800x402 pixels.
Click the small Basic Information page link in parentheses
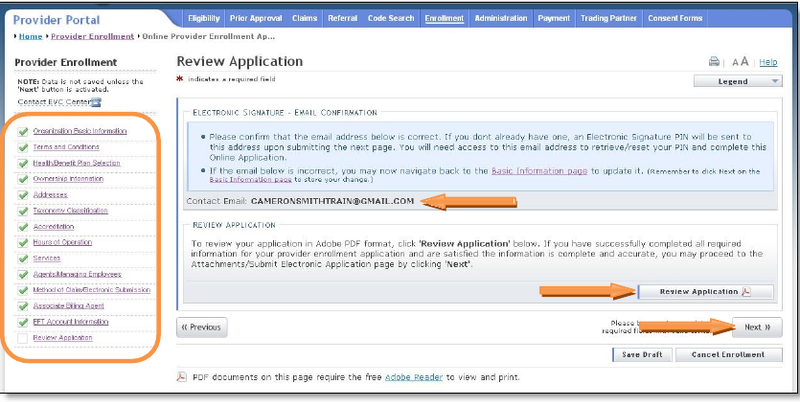(251, 180)
